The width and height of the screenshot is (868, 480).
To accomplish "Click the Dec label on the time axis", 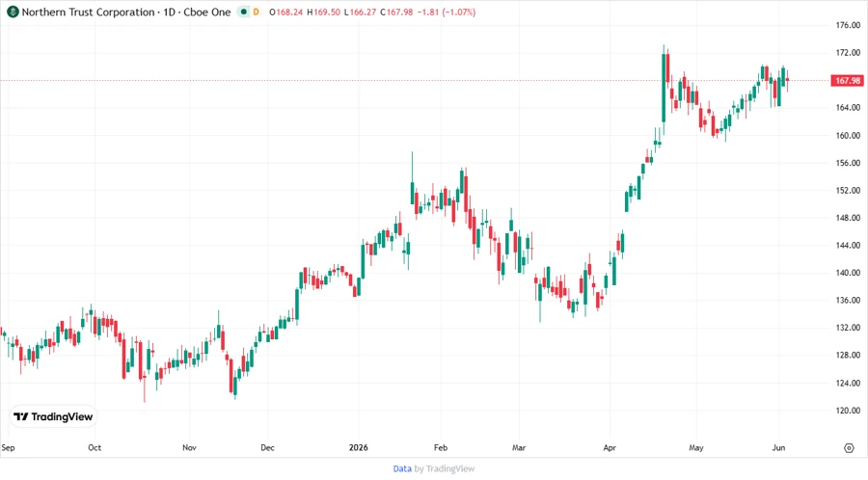I will coord(267,448).
